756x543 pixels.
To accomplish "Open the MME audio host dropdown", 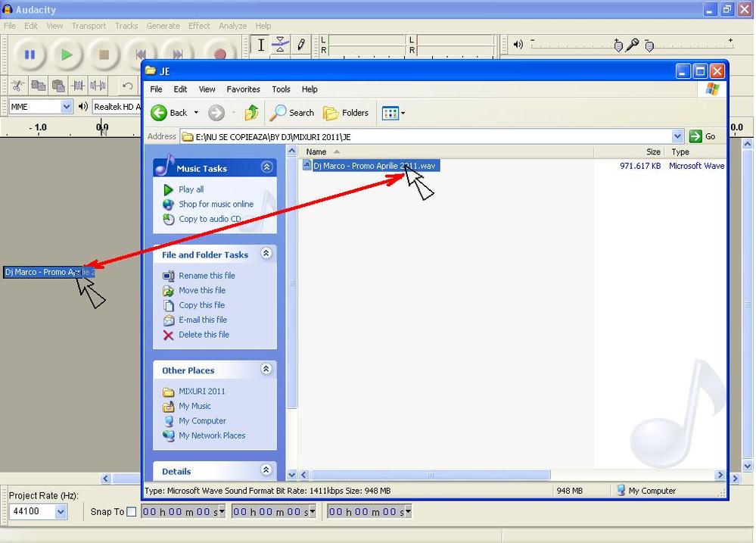I will click(67, 107).
